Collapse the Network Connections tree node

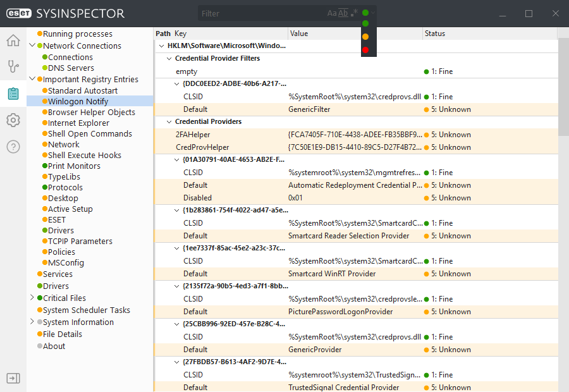(32, 46)
